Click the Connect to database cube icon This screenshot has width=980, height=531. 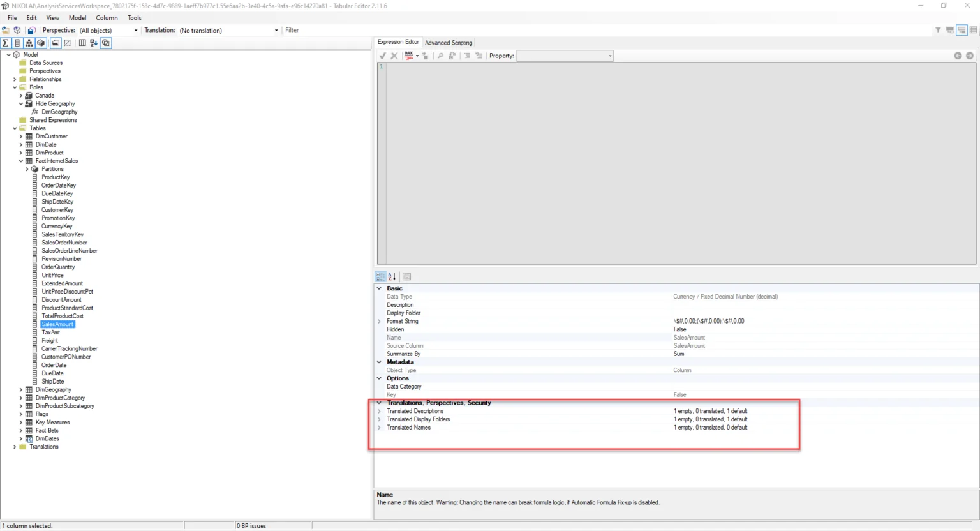click(17, 30)
